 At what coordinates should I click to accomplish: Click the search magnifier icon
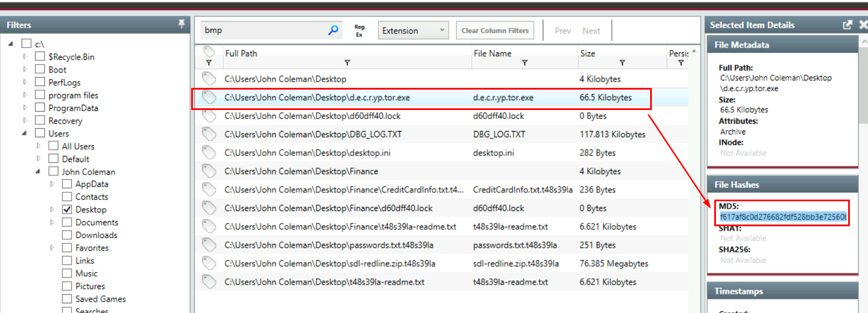(333, 31)
